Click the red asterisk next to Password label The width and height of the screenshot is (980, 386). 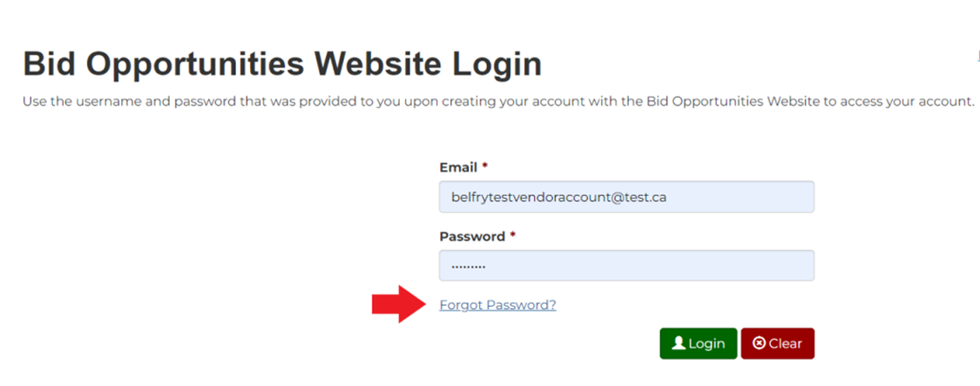pos(512,235)
